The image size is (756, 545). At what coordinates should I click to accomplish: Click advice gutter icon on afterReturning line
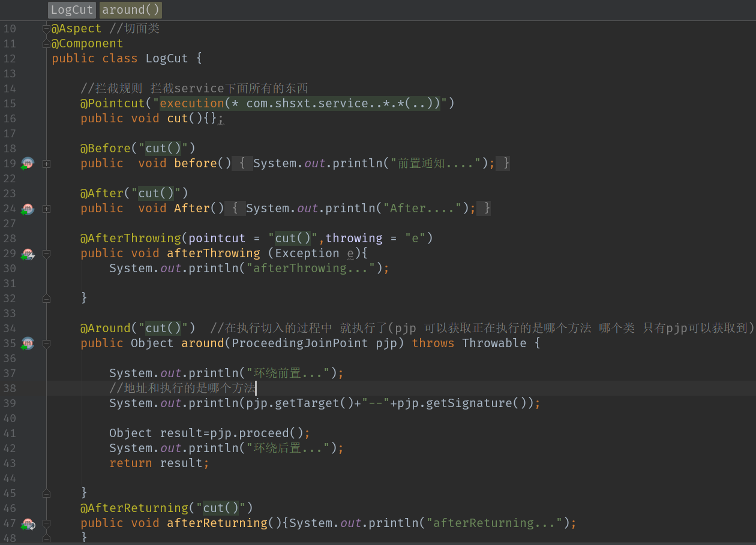pyautogui.click(x=28, y=524)
